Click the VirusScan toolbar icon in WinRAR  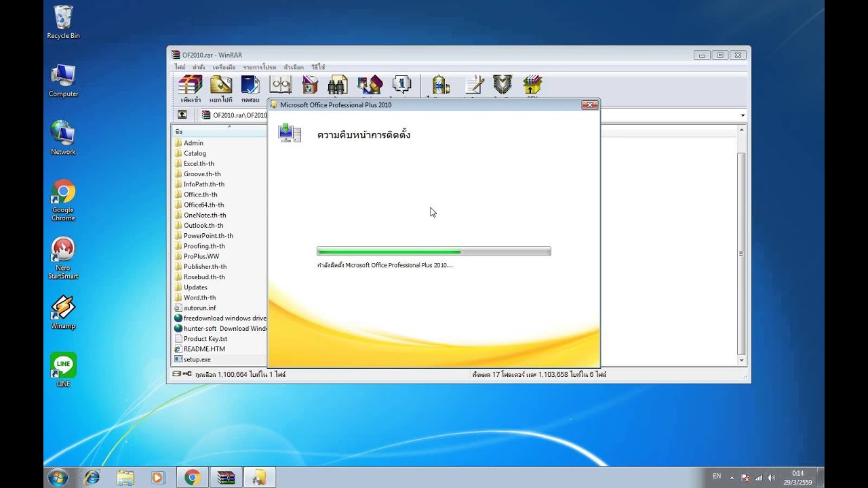440,85
